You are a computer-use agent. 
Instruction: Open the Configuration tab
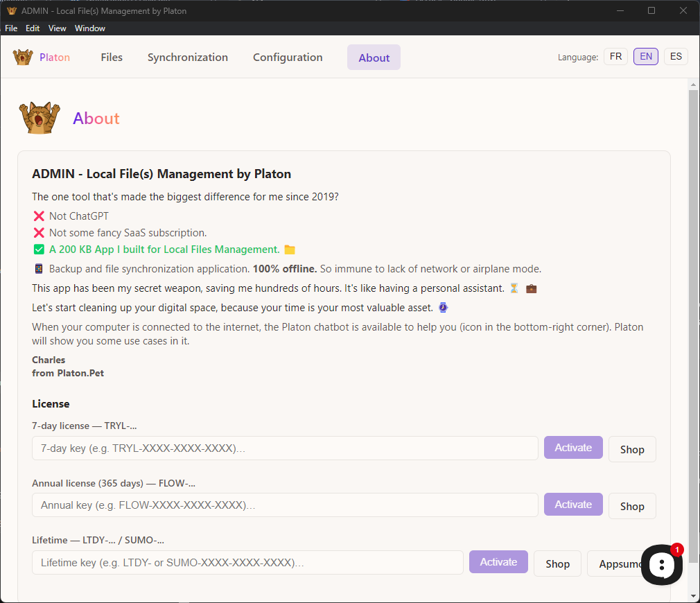click(x=288, y=58)
